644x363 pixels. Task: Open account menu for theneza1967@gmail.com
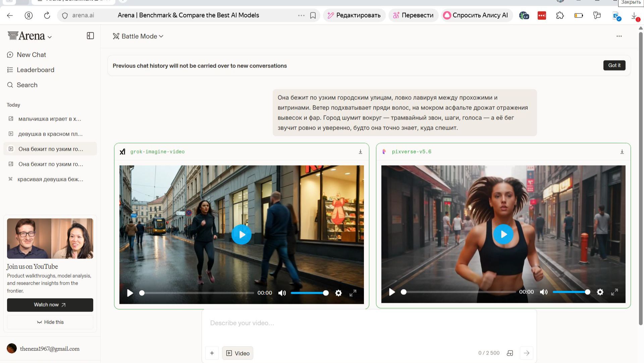click(x=50, y=349)
